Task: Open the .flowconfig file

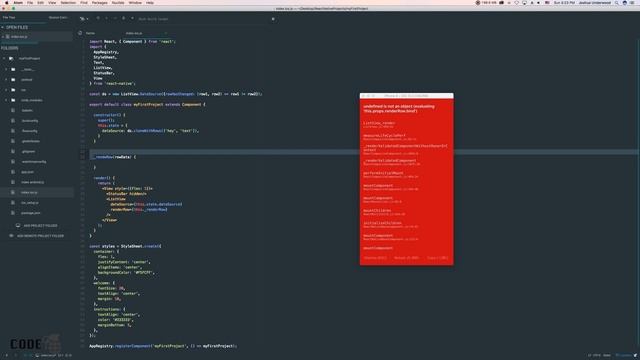Action: (29, 131)
